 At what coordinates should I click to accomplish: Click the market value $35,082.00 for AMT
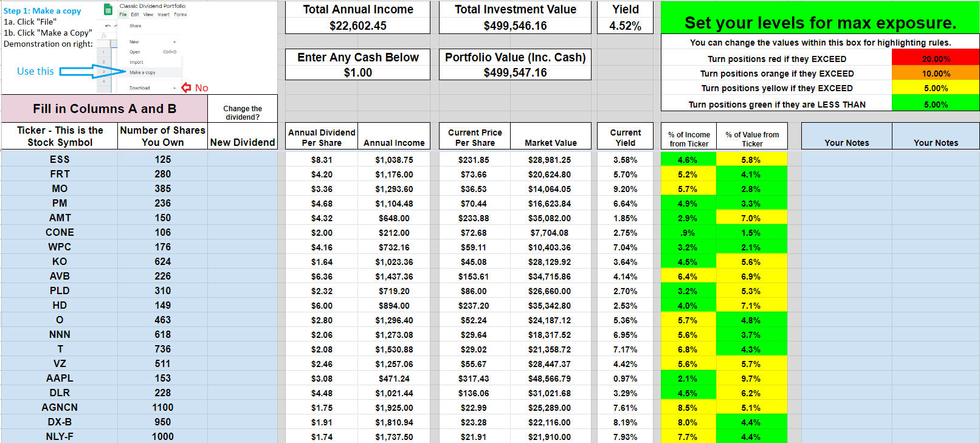pos(551,218)
